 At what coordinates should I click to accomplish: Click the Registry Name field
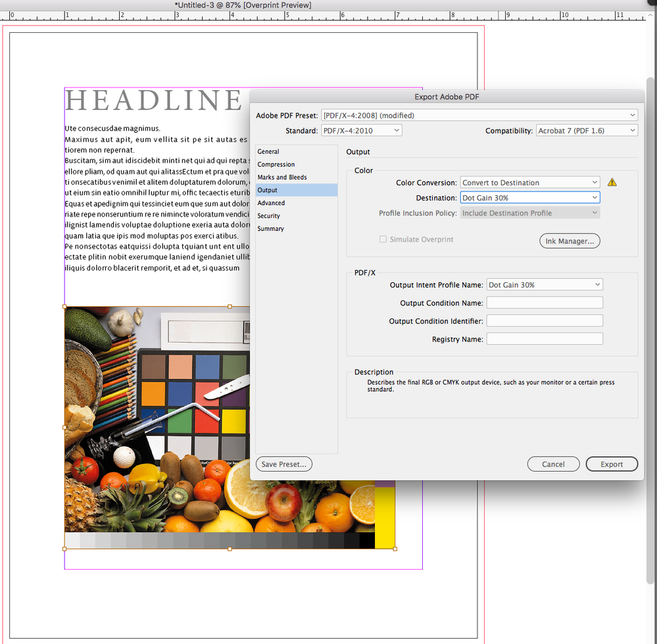coord(545,339)
